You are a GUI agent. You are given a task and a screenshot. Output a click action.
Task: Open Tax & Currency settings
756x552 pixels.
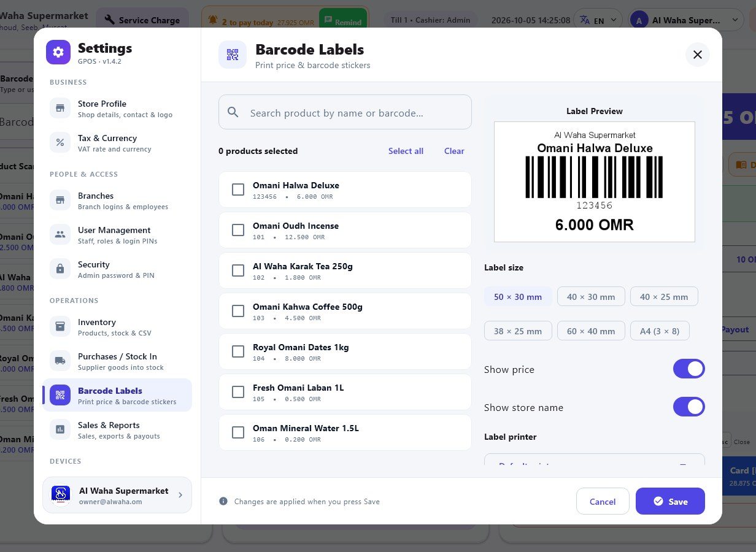[x=117, y=142]
